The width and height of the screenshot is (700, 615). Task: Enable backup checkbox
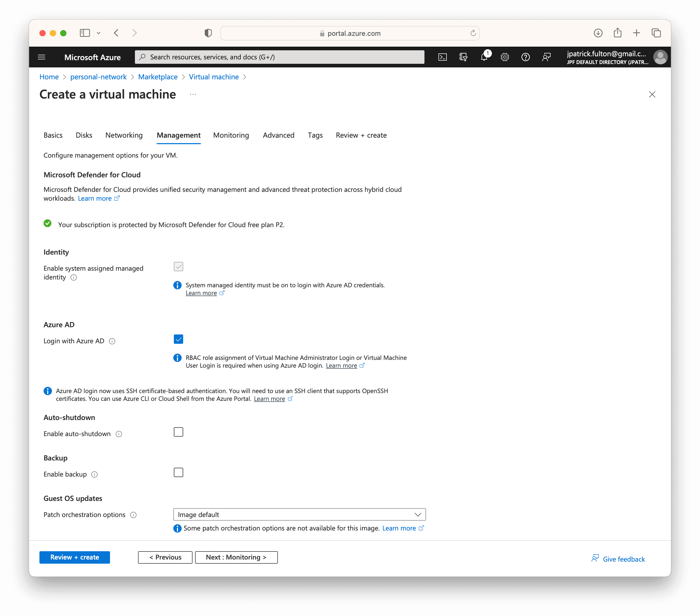pos(179,472)
